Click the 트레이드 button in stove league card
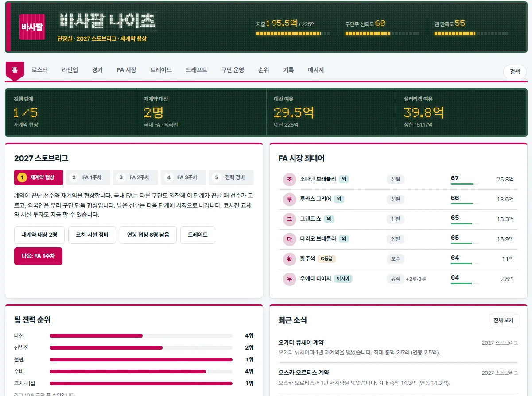This screenshot has width=532, height=396. coord(198,235)
